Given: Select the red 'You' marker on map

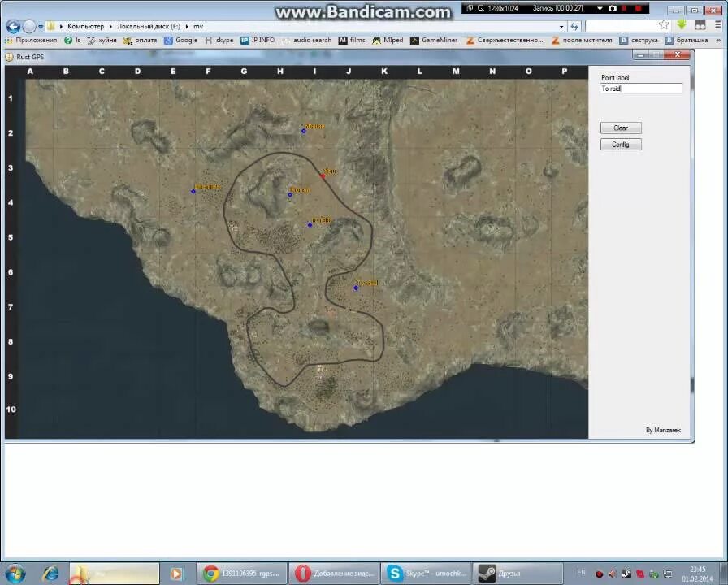Looking at the screenshot, I should tap(323, 176).
